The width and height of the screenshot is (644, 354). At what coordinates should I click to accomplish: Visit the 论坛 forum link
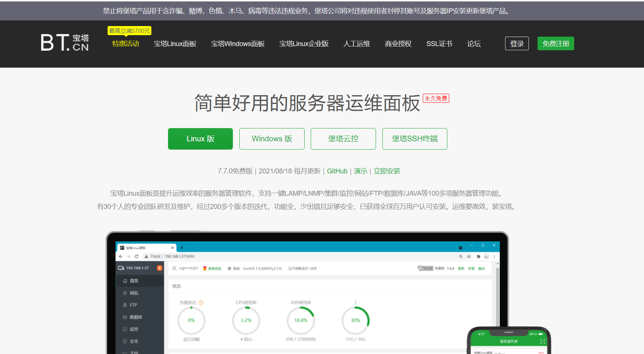pyautogui.click(x=474, y=44)
